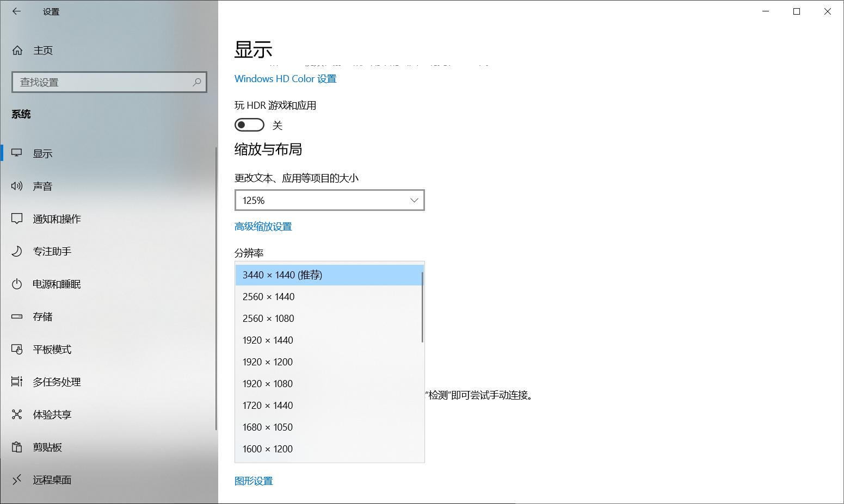Open 多任务处理 settings
The width and height of the screenshot is (844, 504).
click(56, 382)
